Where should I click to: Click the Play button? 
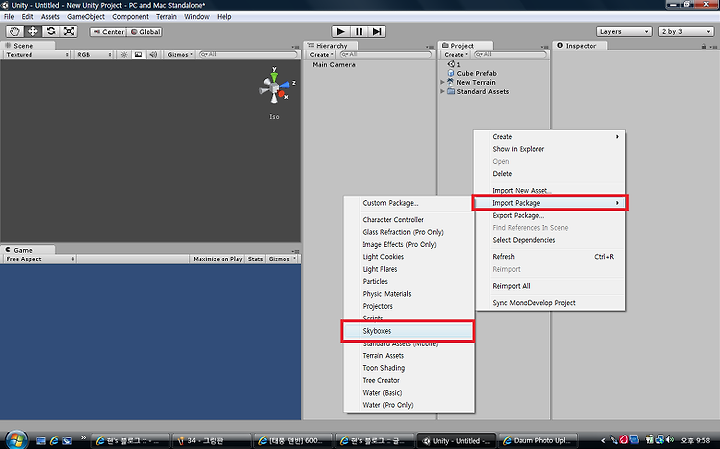click(341, 31)
